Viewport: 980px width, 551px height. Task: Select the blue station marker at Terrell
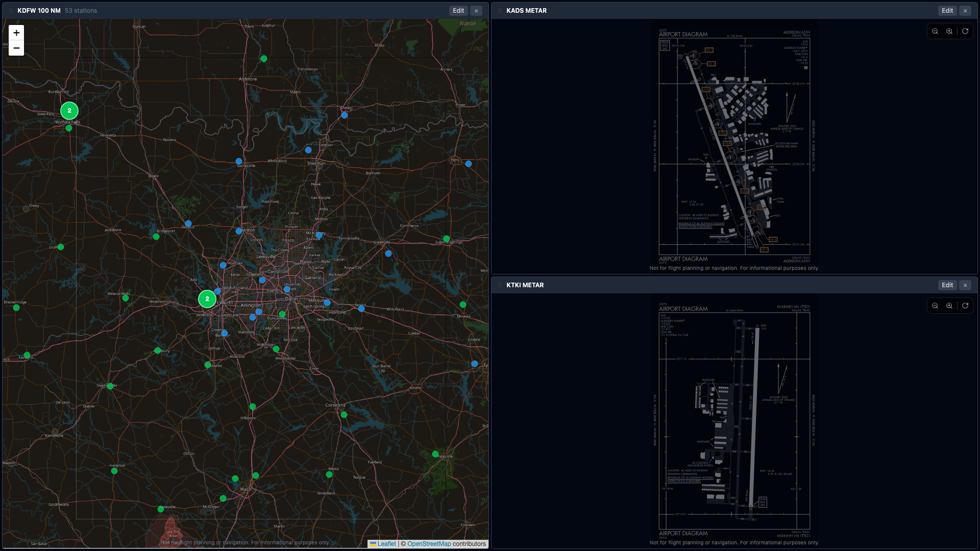pos(361,309)
